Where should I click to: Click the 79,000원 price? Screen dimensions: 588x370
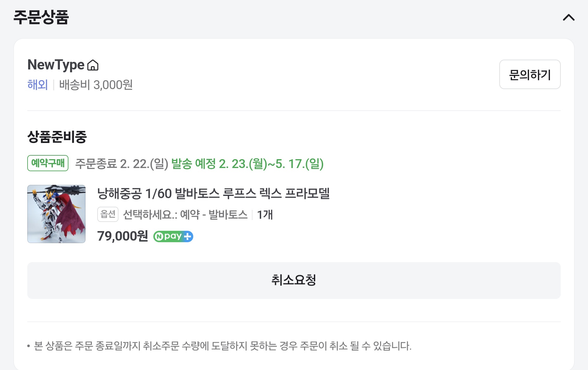[123, 236]
